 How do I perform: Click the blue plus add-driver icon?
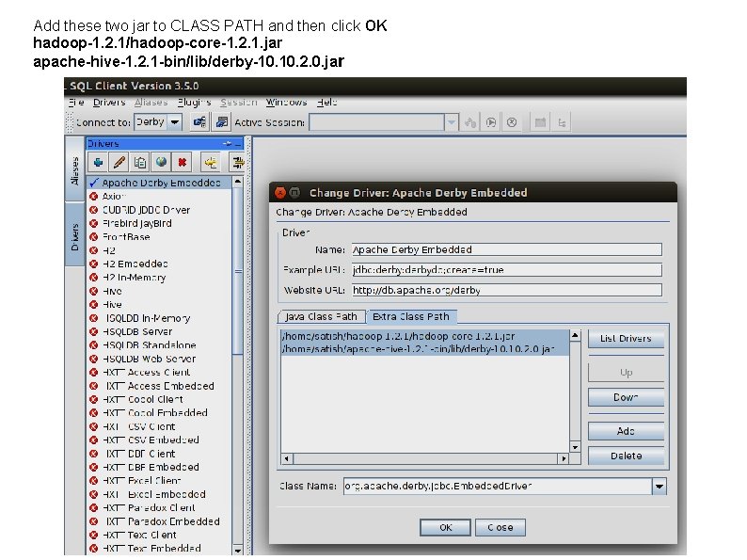tap(98, 163)
